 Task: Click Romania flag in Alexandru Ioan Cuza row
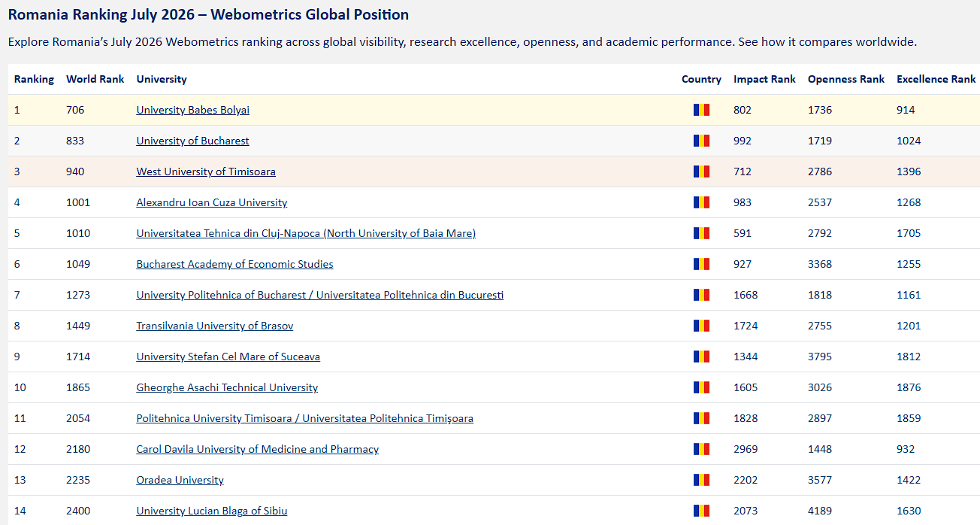[701, 202]
